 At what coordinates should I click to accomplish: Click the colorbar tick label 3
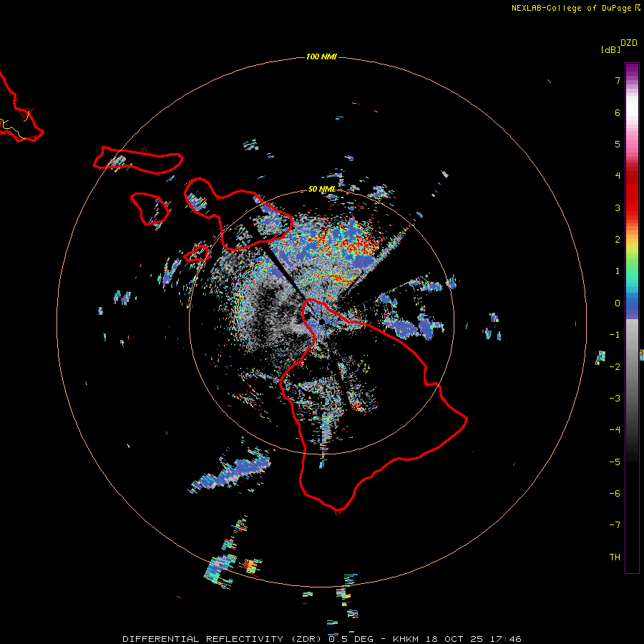(x=618, y=208)
